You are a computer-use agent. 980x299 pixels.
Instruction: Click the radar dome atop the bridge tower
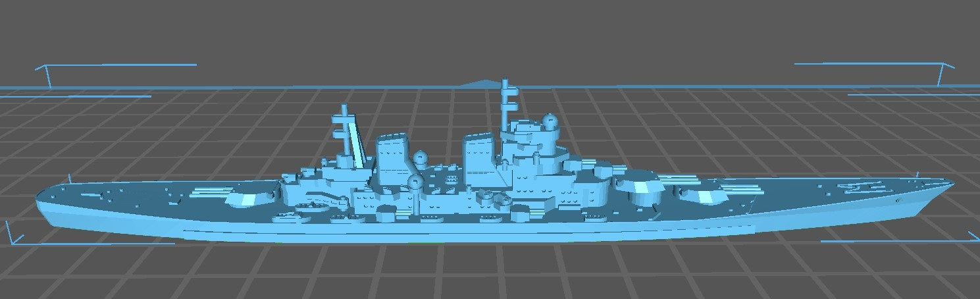tap(548, 121)
